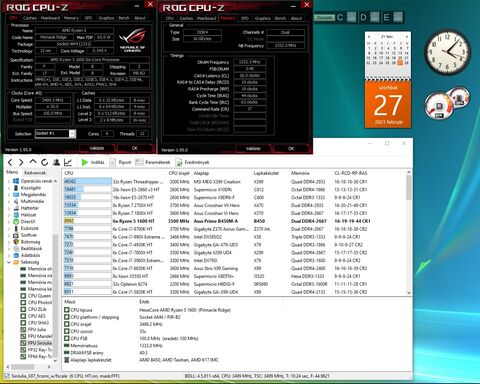This screenshot has height=384, width=480.
Task: Expand the Szoftver node arrow
Action: tap(9, 235)
